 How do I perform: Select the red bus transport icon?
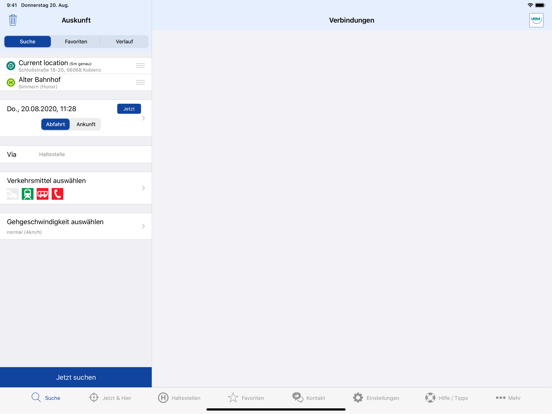tap(43, 194)
